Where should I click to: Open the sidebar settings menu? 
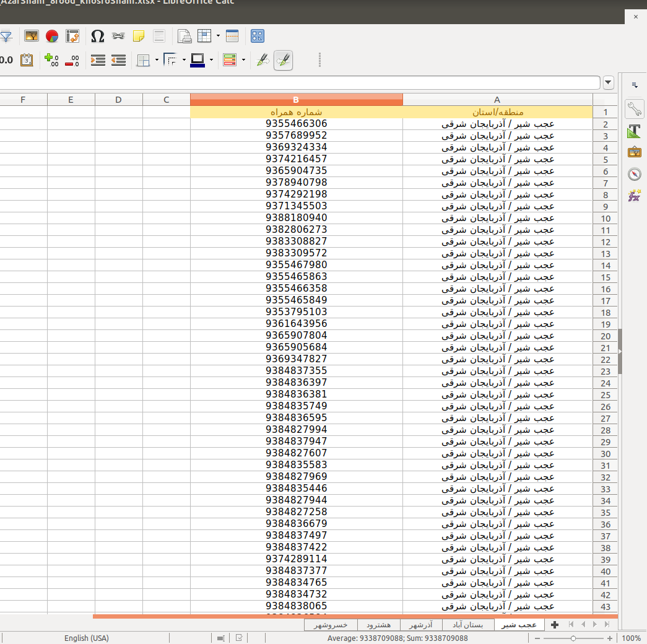tap(635, 85)
